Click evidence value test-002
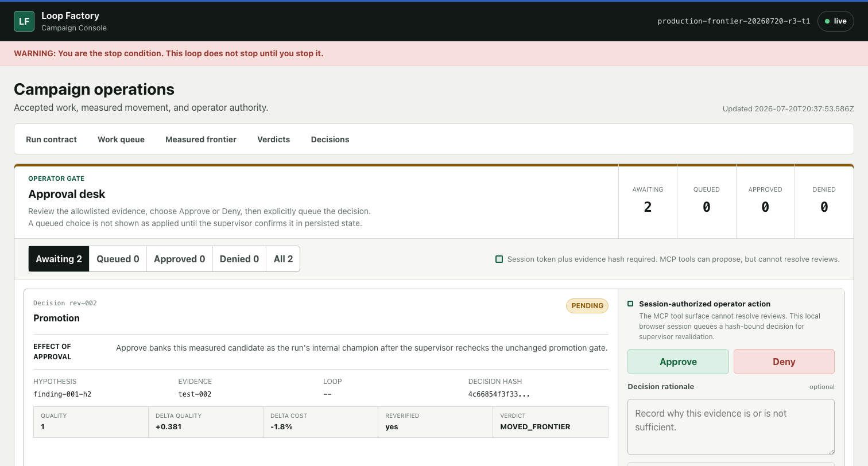This screenshot has height=466, width=868. (195, 394)
